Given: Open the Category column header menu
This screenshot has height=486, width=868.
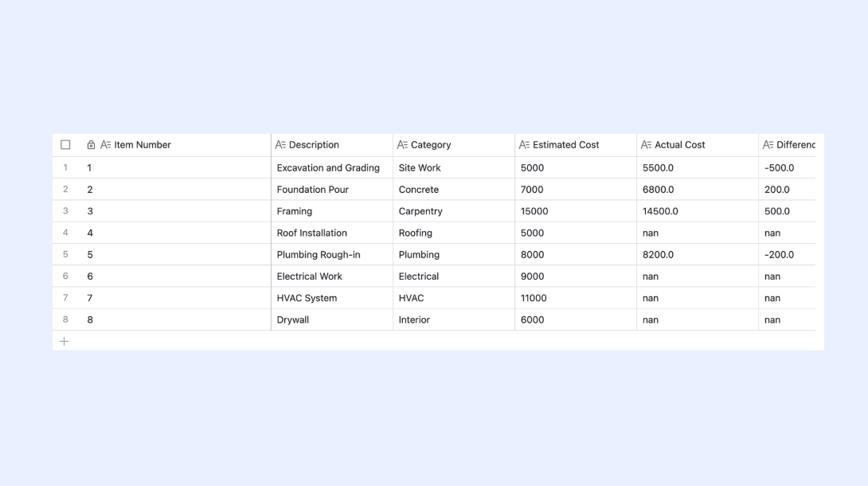Looking at the screenshot, I should pyautogui.click(x=454, y=145).
